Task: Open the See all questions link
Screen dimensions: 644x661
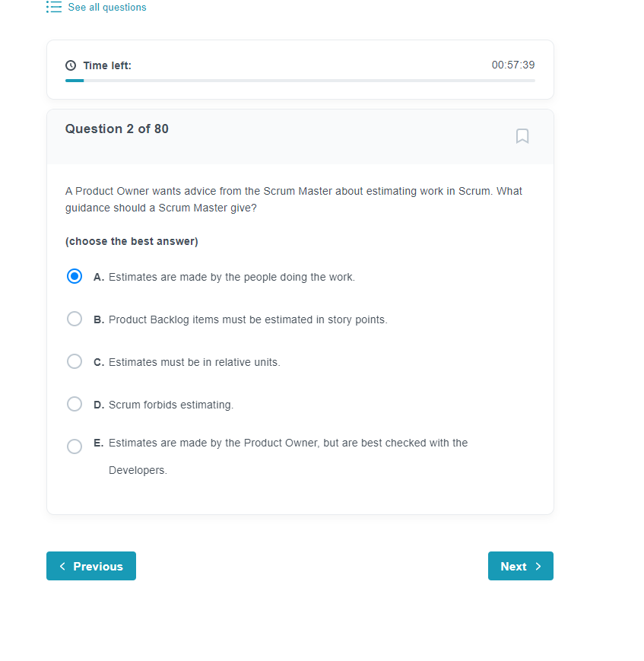Action: 107,7
